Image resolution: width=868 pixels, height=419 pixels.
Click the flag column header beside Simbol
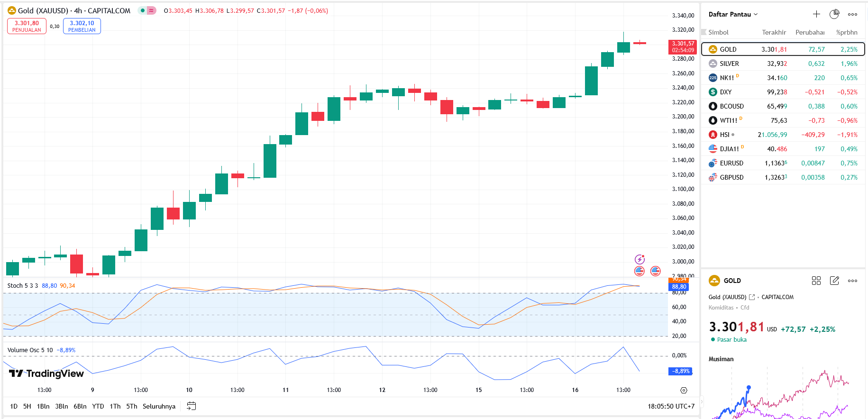click(704, 32)
